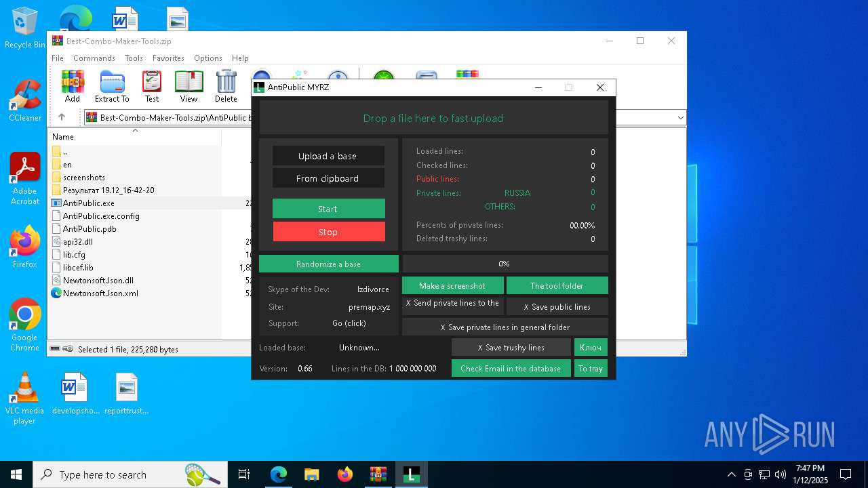This screenshot has width=868, height=488.
Task: Click the 0% progress bar
Action: coord(505,264)
